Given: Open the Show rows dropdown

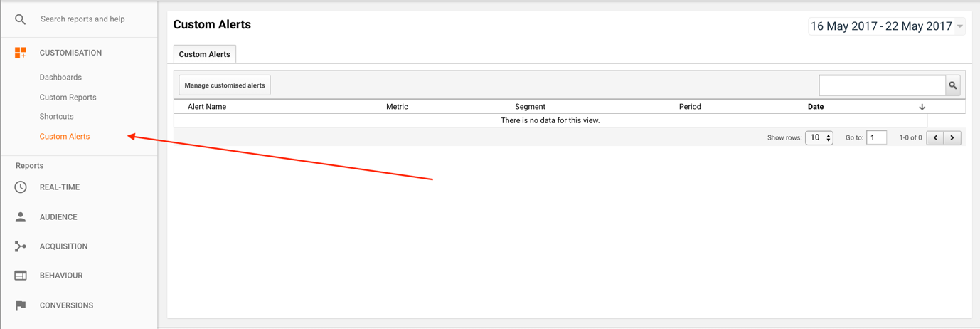Looking at the screenshot, I should tap(819, 137).
